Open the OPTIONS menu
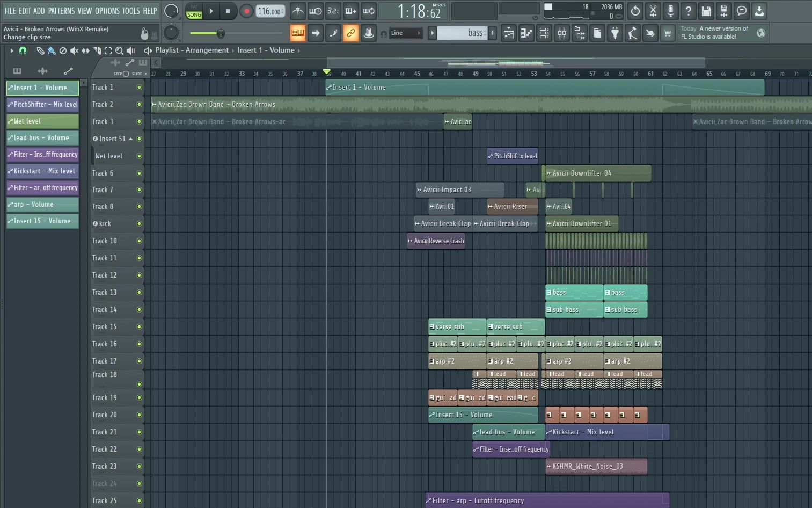 (x=107, y=11)
